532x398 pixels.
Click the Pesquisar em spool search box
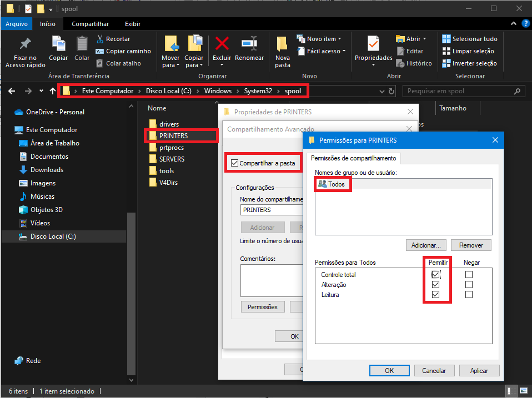464,91
